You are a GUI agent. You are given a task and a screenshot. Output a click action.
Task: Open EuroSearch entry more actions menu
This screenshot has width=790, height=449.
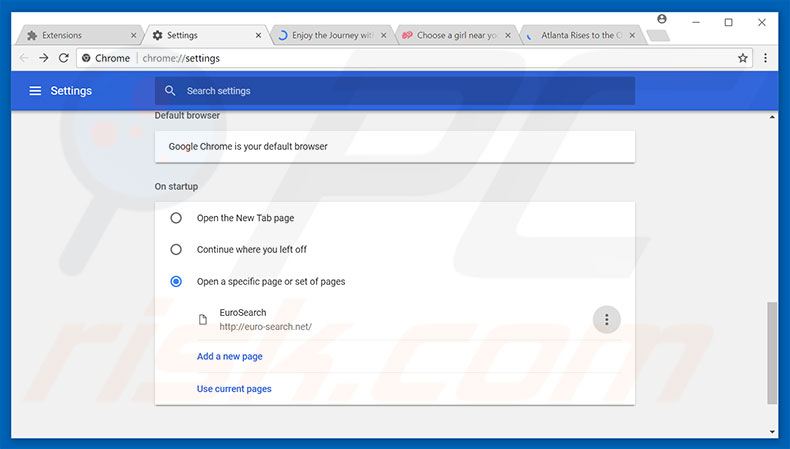[607, 319]
